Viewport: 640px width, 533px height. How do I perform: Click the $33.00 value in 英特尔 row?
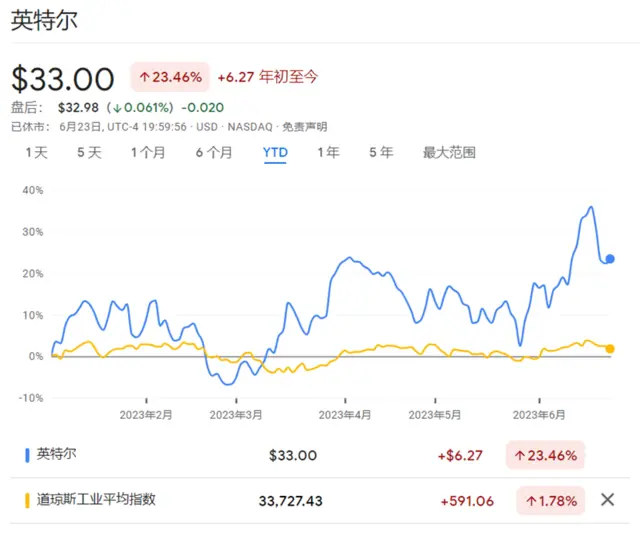click(x=293, y=455)
